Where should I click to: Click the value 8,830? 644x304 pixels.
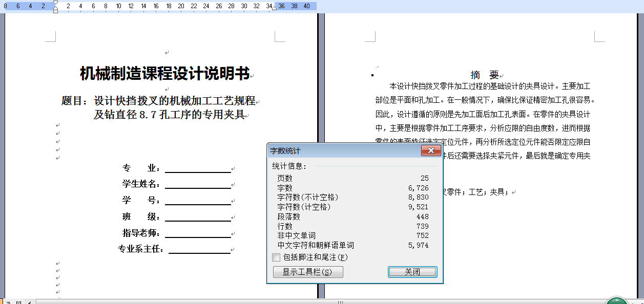(x=419, y=197)
